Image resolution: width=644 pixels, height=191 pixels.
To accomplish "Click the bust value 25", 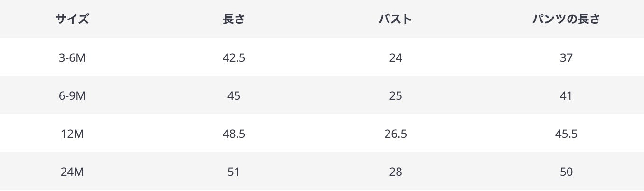I will tap(395, 96).
